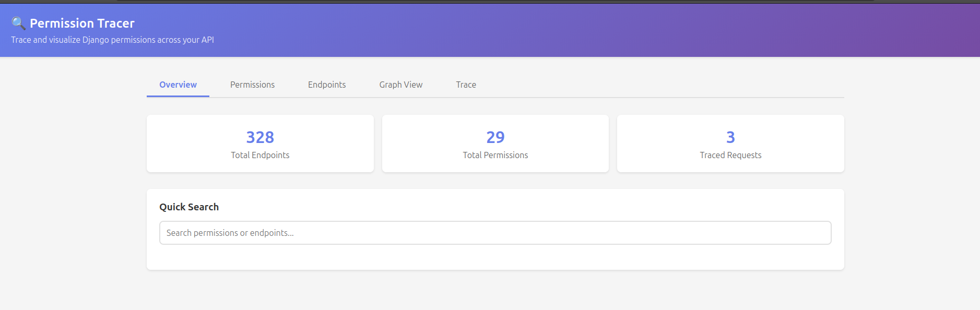This screenshot has width=980, height=310.
Task: Open the Endpoints tab
Action: coord(327,85)
